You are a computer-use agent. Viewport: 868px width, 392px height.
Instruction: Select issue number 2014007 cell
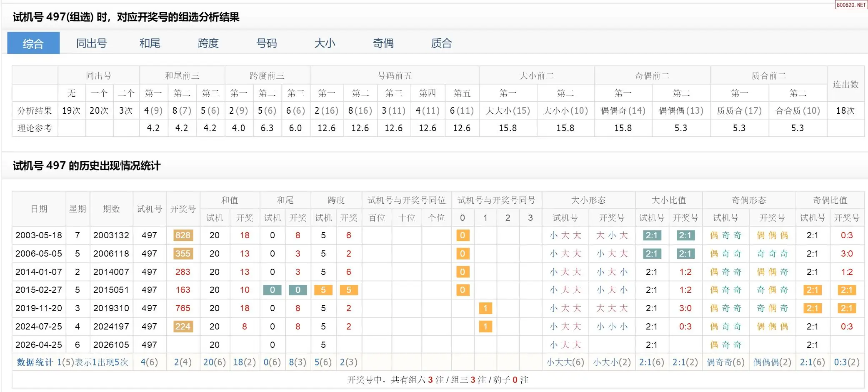(x=111, y=272)
